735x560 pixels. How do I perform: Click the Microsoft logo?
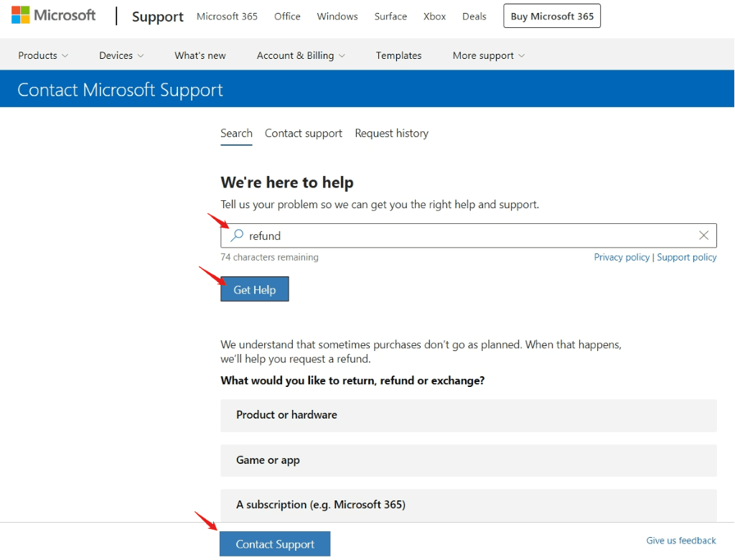tap(53, 16)
